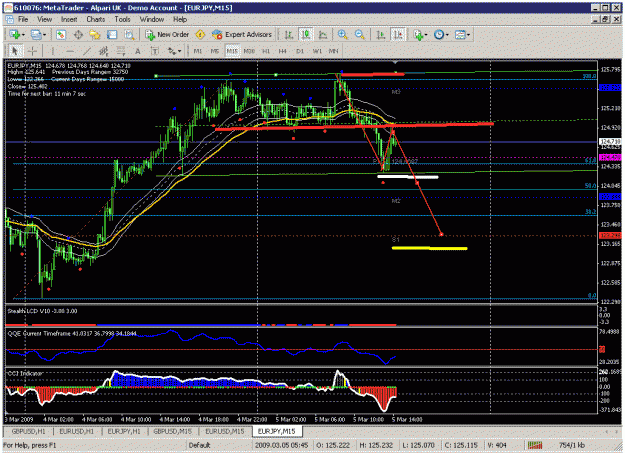Open the Navigator folder icon
The image size is (625, 453).
click(95, 35)
